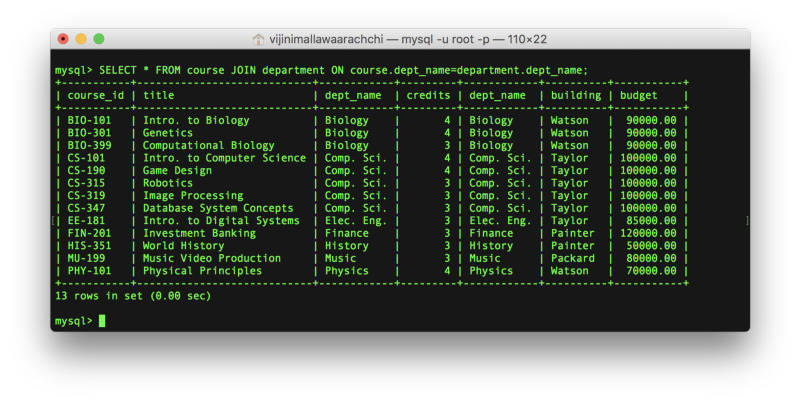Click the budget column header
Viewport: 800px width, 403px height.
click(x=639, y=96)
